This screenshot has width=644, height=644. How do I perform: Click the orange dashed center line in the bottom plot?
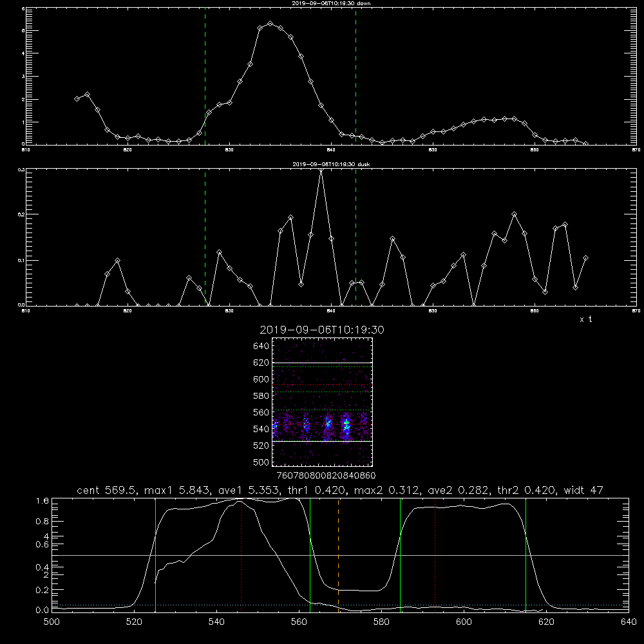pos(339,554)
